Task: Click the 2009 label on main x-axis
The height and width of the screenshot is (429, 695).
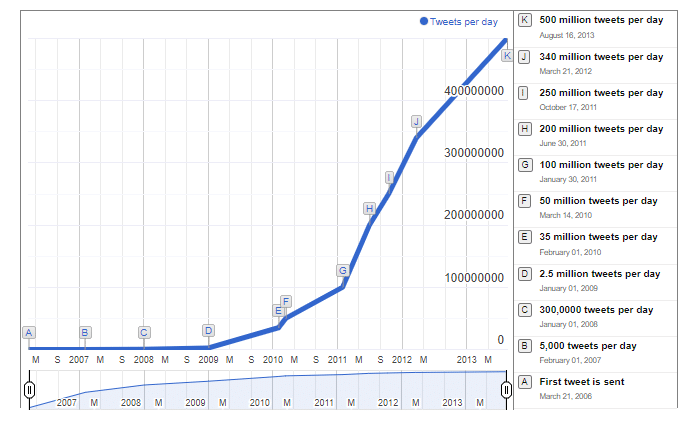Action: [x=208, y=359]
